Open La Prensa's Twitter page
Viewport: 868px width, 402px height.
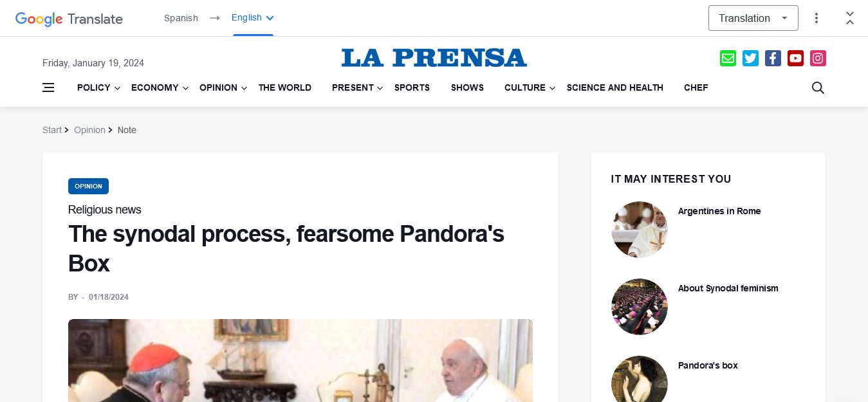tap(750, 59)
